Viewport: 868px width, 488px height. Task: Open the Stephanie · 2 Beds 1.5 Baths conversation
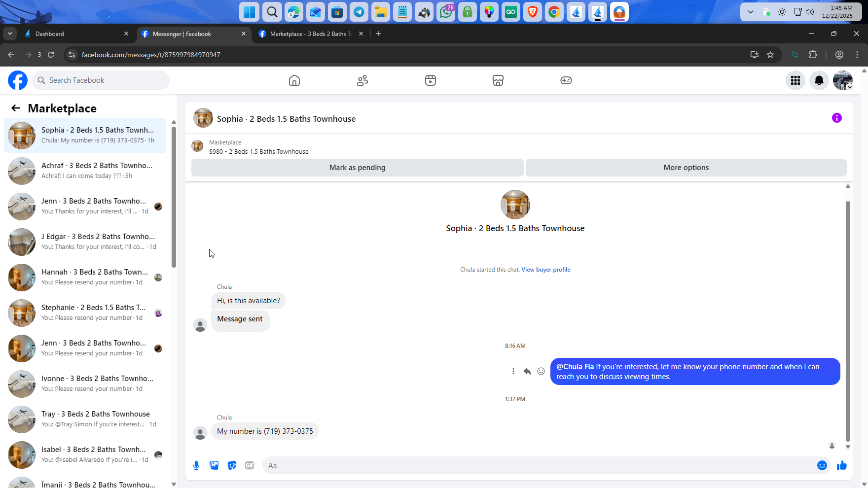point(85,313)
